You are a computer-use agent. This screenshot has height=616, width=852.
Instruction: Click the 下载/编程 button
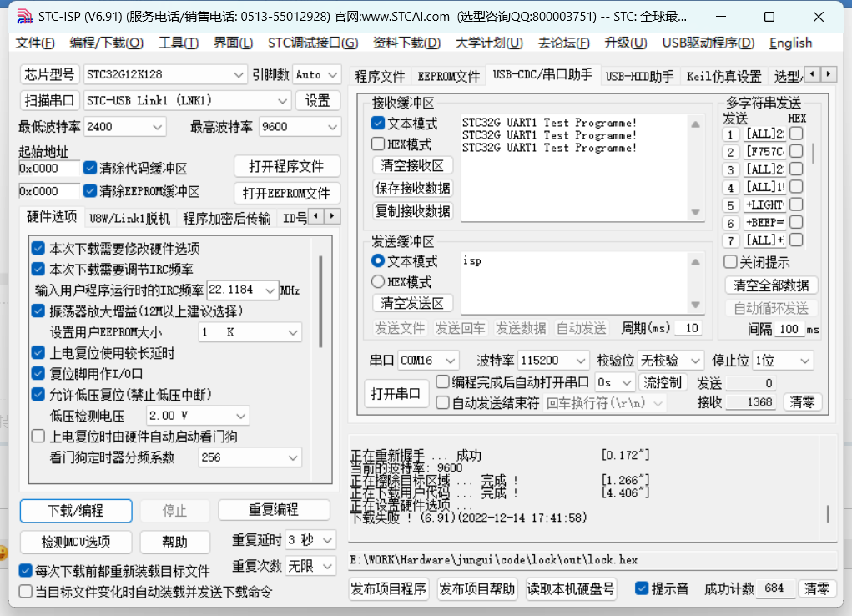tap(76, 510)
